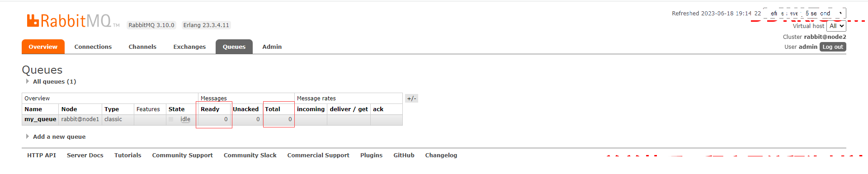Viewport: 868px width, 174px height.
Task: Switch to the Overview tab
Action: [43, 47]
